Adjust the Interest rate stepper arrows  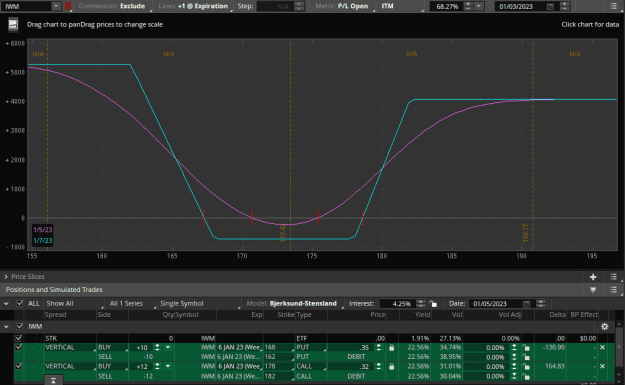coord(421,304)
